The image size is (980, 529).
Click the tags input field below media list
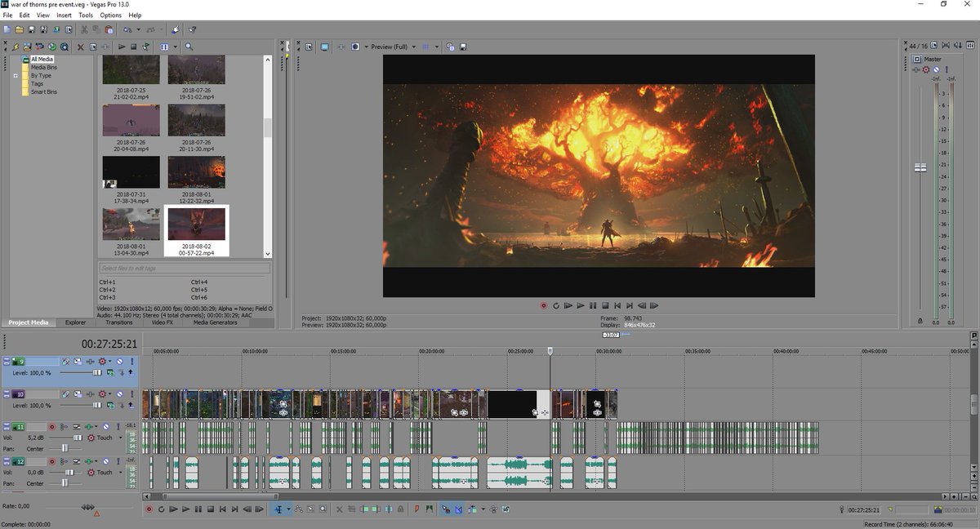tap(185, 268)
